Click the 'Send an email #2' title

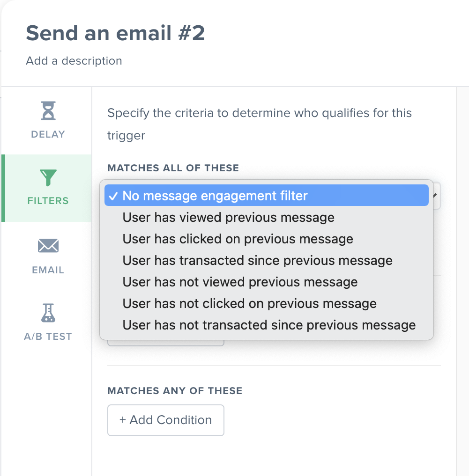(x=115, y=33)
